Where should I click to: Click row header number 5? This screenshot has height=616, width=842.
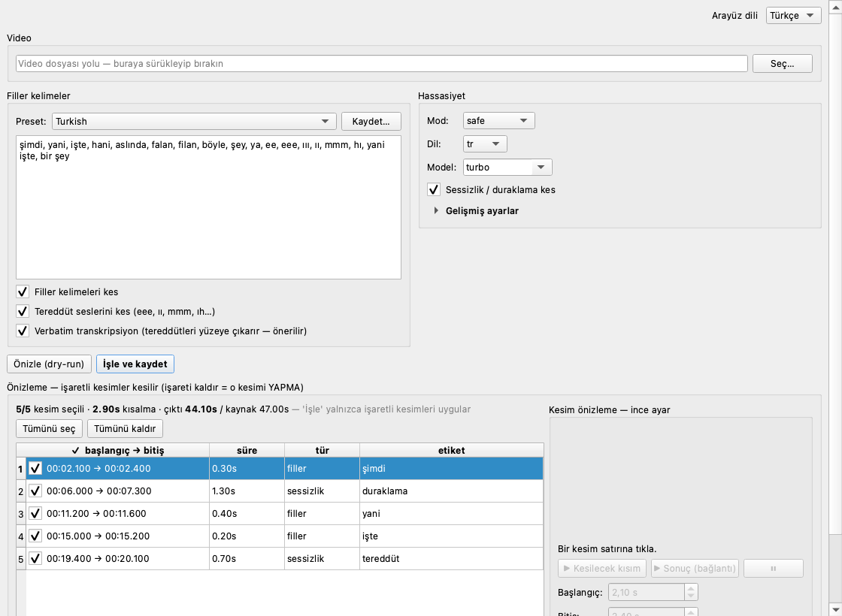[21, 559]
